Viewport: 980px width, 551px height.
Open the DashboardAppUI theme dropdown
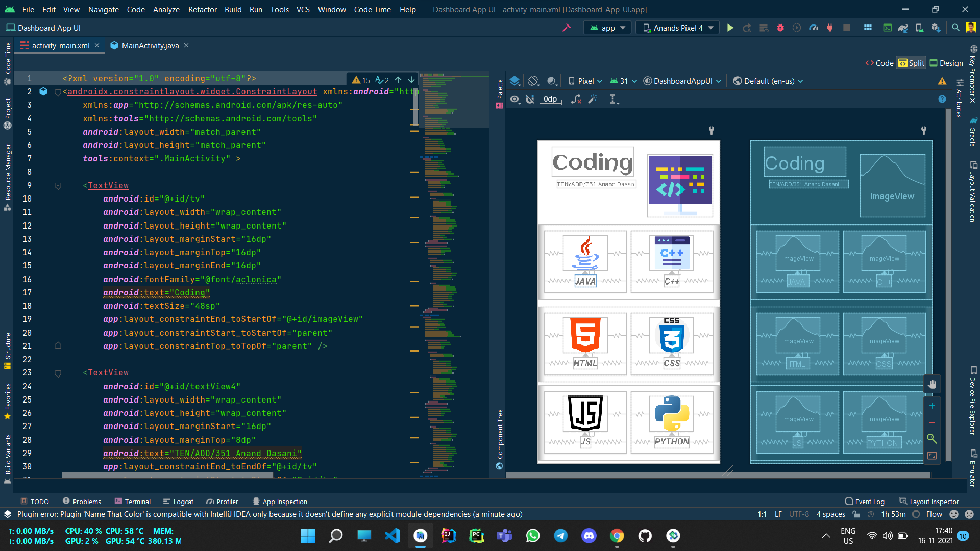[682, 81]
